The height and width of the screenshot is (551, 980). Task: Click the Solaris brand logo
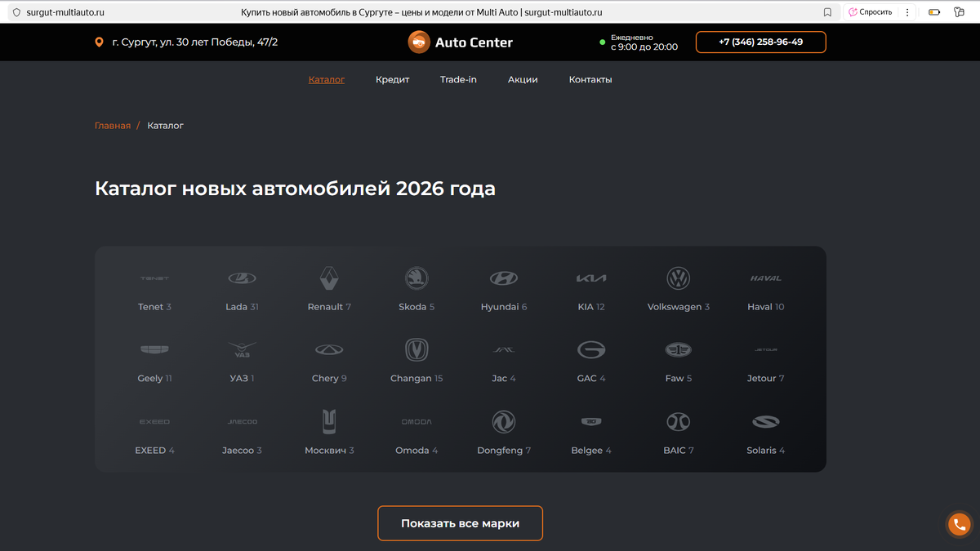coord(766,422)
